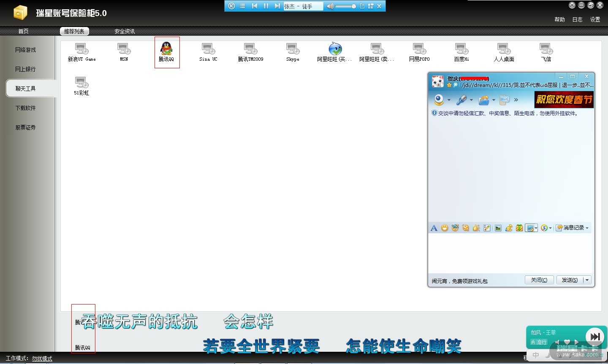
Task: Open the 腾讯TM2009 icon
Action: (x=250, y=52)
